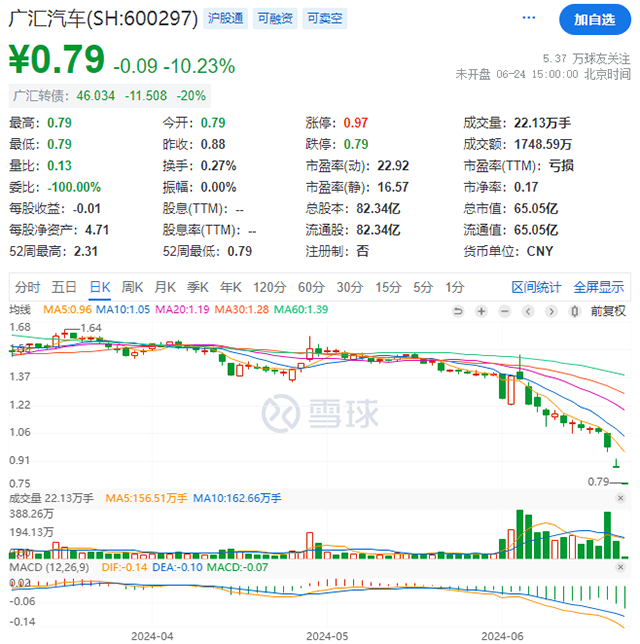Image resolution: width=640 pixels, height=644 pixels.
Task: Click the 可融资 tag
Action: tap(275, 18)
